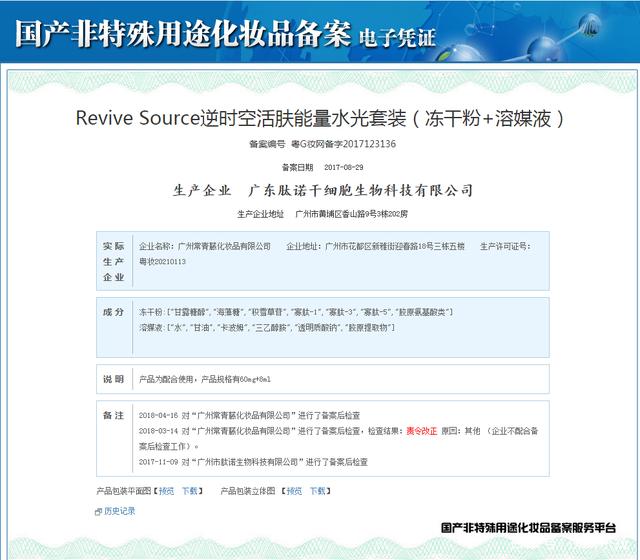Screen dimensions: 640x560
Task: Click the 备注 section label
Action: pyautogui.click(x=113, y=416)
